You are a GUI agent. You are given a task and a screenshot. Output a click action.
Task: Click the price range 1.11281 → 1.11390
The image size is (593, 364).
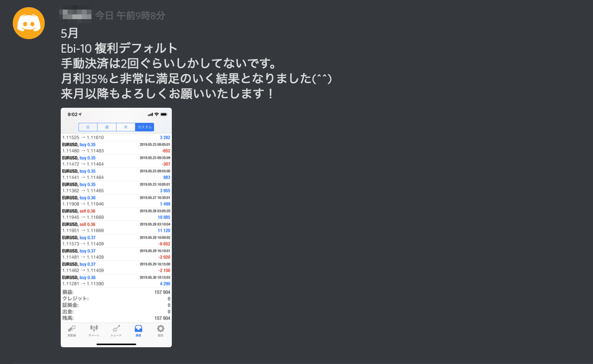(x=83, y=284)
